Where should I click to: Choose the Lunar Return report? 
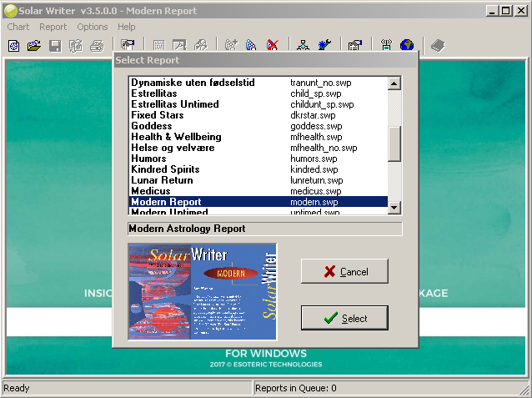click(x=258, y=180)
